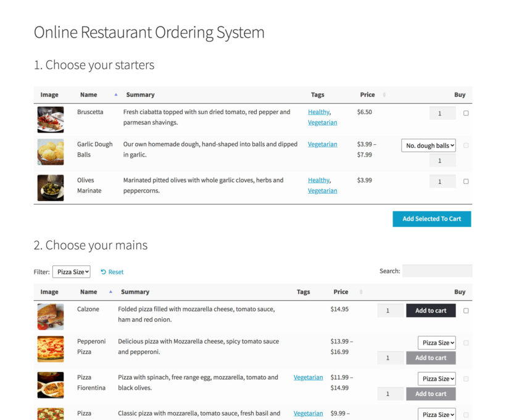506x420 pixels.
Task: Open the No. dough balls dropdown
Action: 429,145
